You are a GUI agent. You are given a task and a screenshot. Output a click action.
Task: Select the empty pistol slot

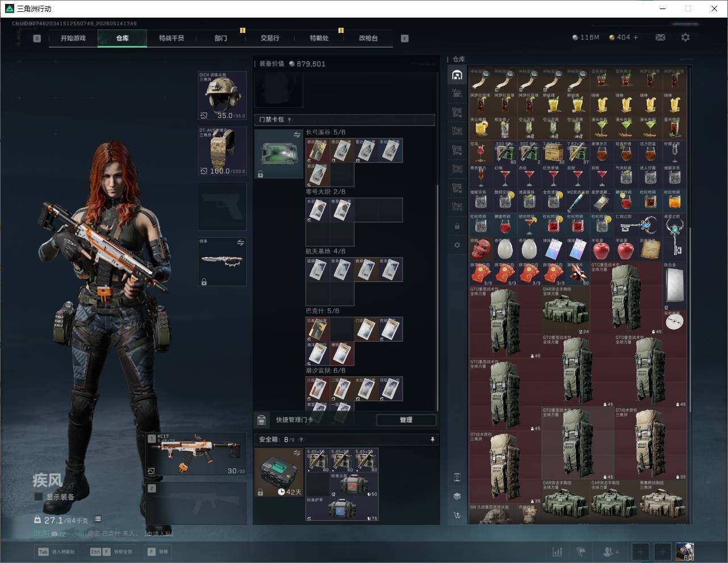[x=222, y=207]
